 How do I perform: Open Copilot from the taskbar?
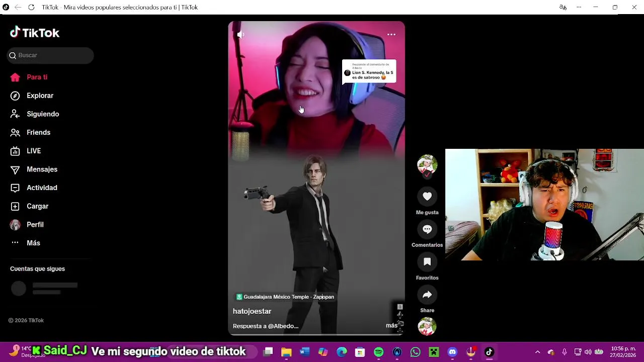pyautogui.click(x=323, y=352)
